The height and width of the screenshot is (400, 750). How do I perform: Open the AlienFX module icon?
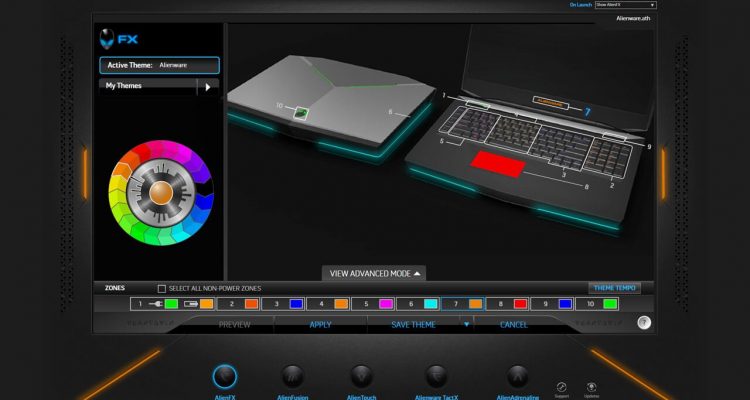tap(225, 377)
